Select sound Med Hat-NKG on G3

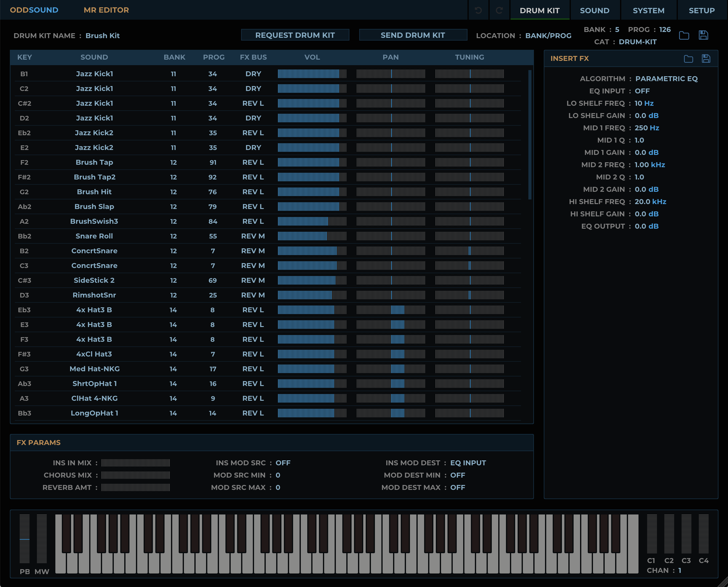(x=94, y=369)
